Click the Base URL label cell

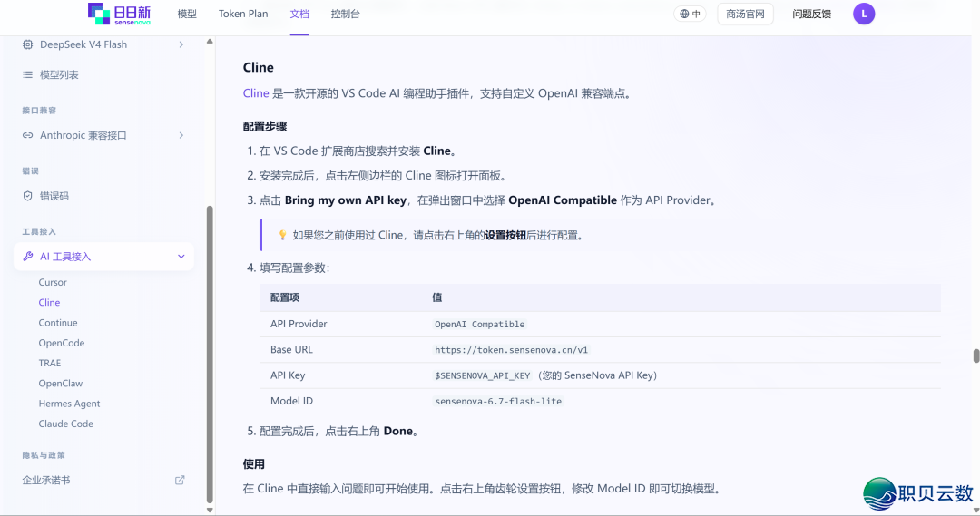pos(291,349)
